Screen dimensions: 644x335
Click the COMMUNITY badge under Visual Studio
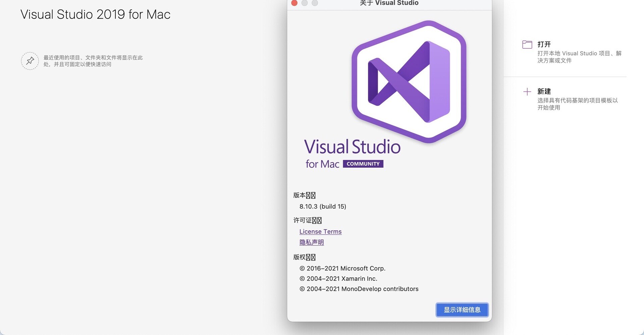(363, 164)
